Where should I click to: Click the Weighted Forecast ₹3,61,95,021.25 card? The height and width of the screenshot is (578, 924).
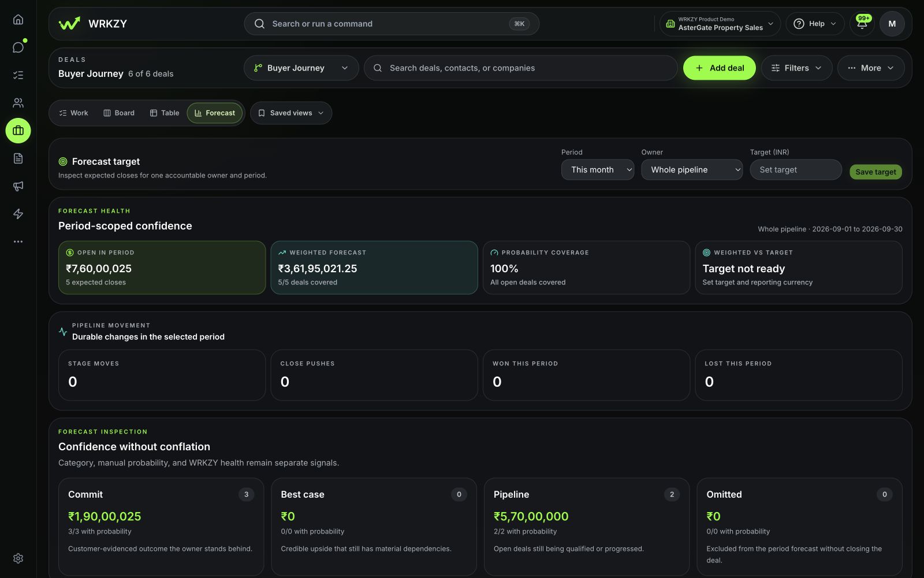tap(374, 268)
